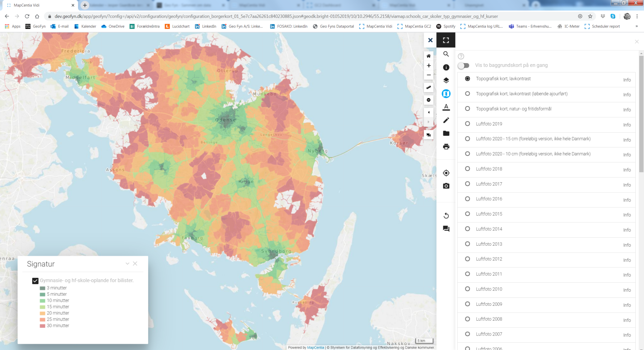Select Luftfoto 2018 radio button

(468, 169)
